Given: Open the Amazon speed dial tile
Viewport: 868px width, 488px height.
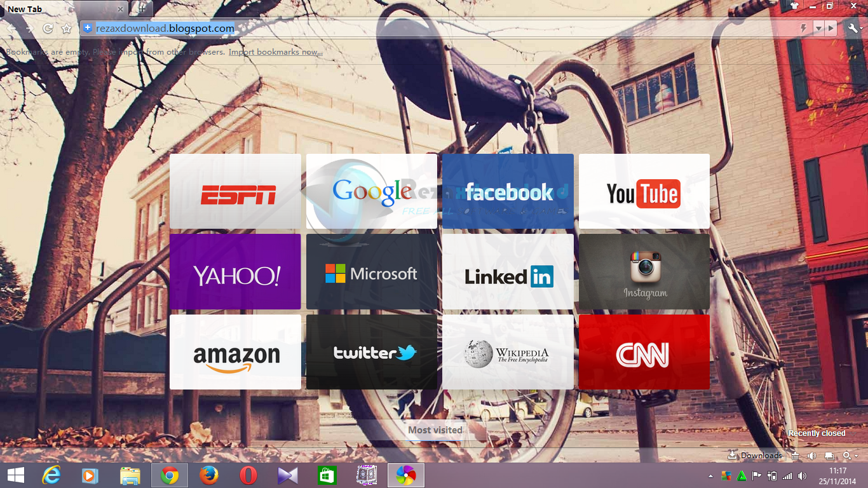Looking at the screenshot, I should point(235,352).
